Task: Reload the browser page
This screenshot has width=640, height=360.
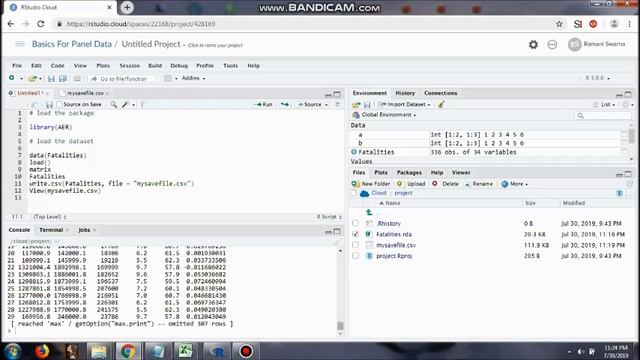Action: 41,24
